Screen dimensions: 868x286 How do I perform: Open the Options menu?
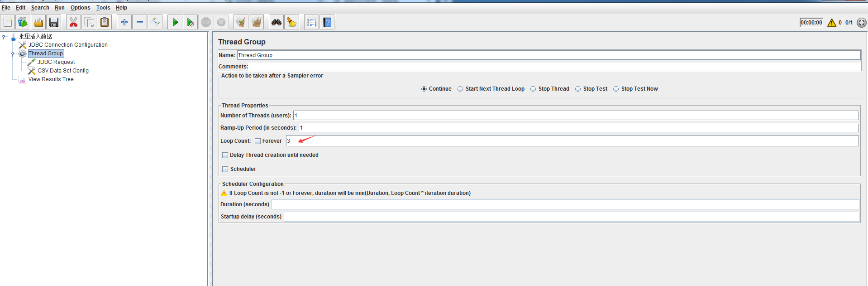[80, 8]
